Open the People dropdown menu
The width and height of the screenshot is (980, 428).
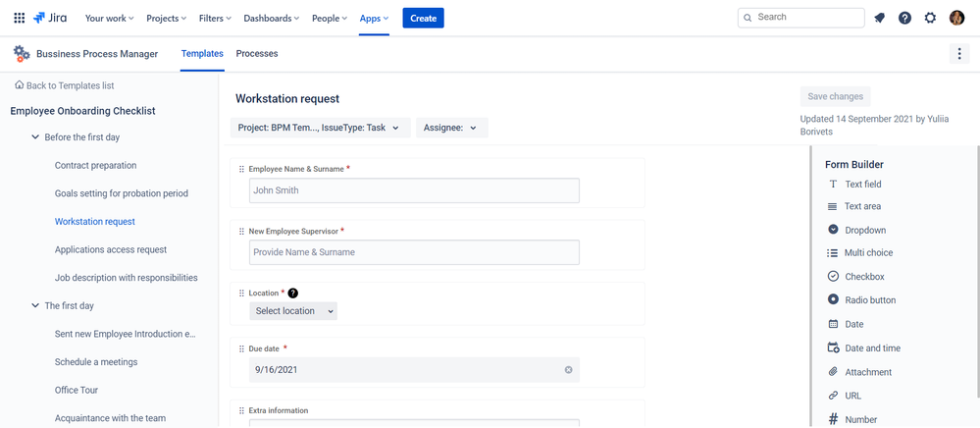pos(330,18)
